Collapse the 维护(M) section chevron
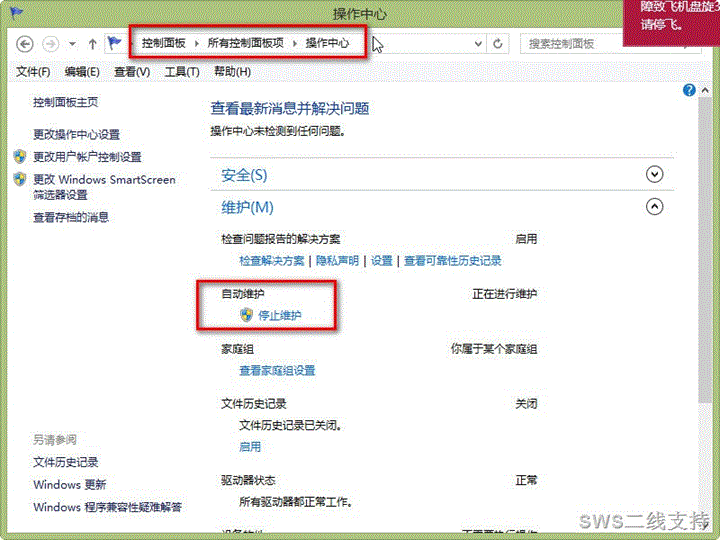The image size is (720, 540). pos(655,207)
